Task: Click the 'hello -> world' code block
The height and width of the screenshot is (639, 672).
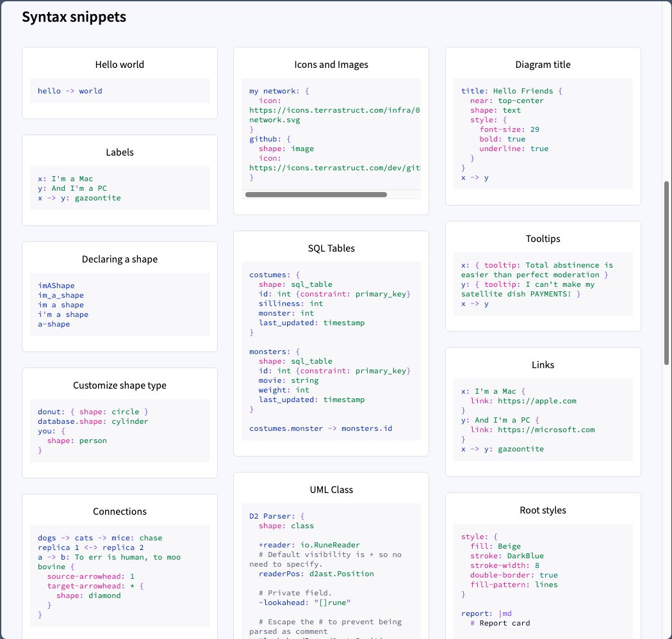Action: click(x=120, y=91)
